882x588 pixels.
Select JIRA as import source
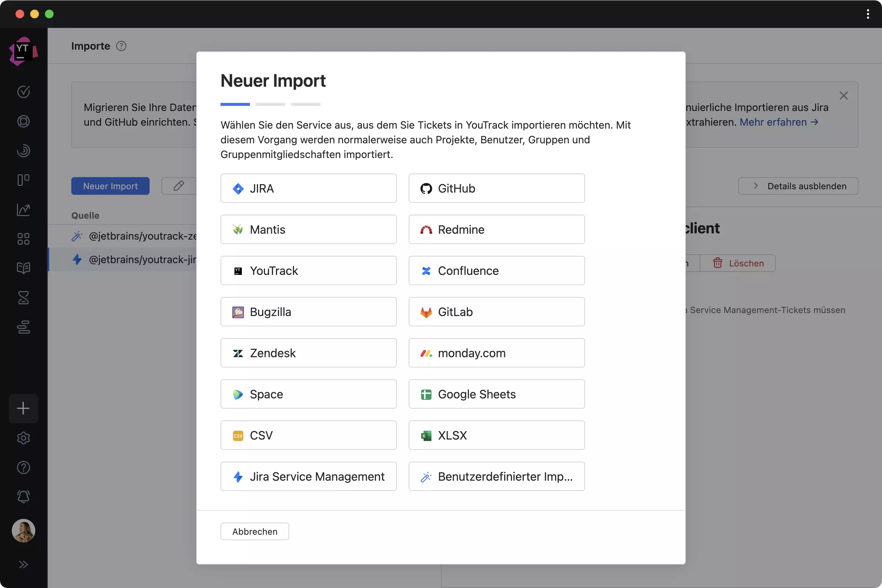308,188
